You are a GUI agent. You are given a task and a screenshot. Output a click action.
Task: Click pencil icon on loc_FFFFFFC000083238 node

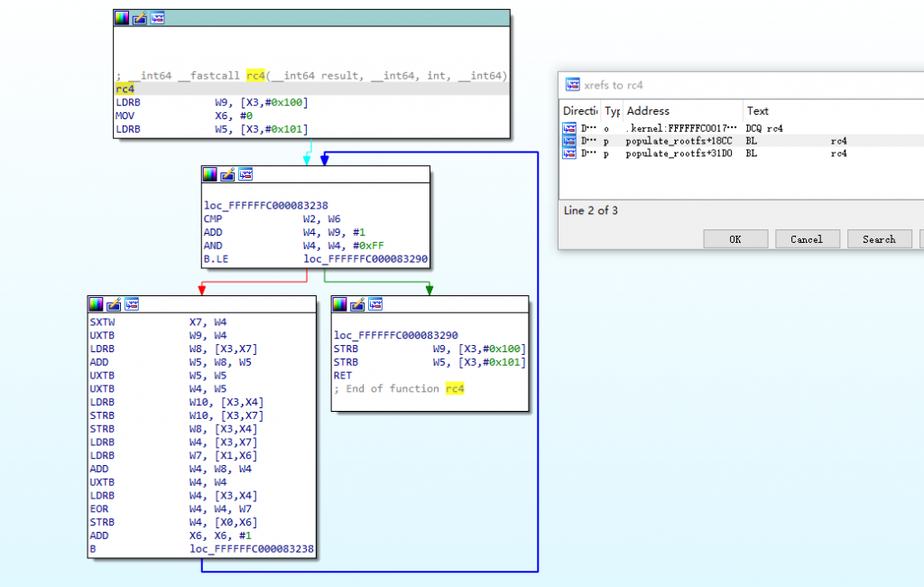[227, 174]
